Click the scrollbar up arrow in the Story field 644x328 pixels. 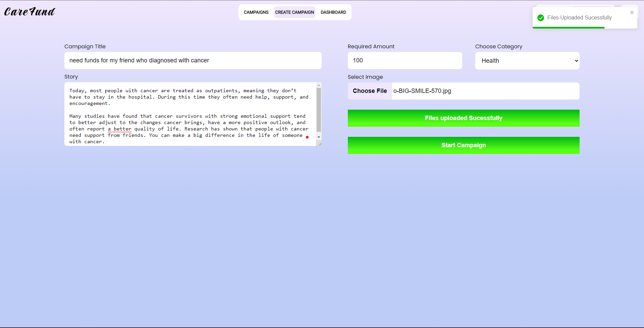319,85
